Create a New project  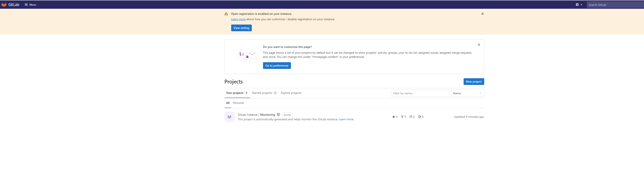click(x=474, y=82)
